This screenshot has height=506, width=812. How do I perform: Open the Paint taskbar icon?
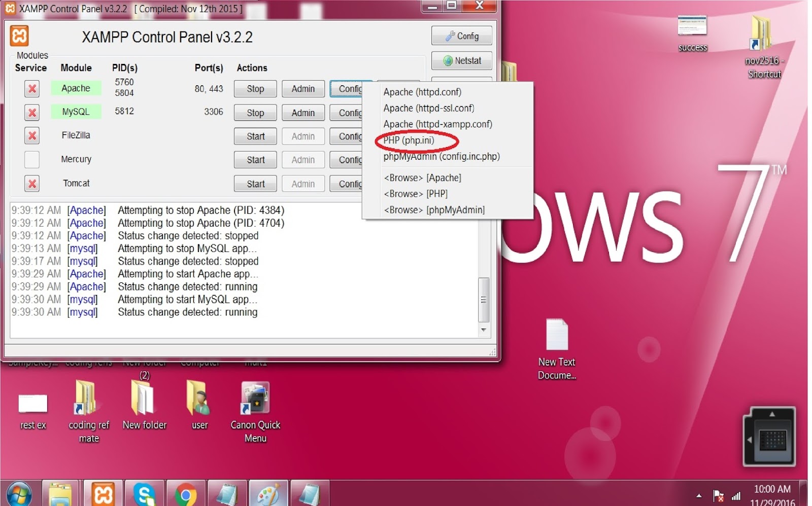pos(268,494)
